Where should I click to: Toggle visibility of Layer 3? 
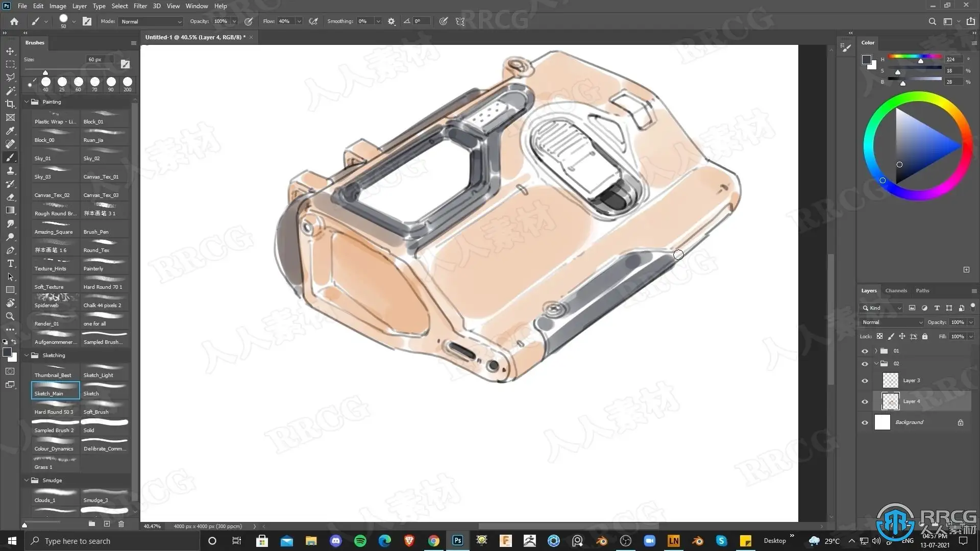coord(865,381)
